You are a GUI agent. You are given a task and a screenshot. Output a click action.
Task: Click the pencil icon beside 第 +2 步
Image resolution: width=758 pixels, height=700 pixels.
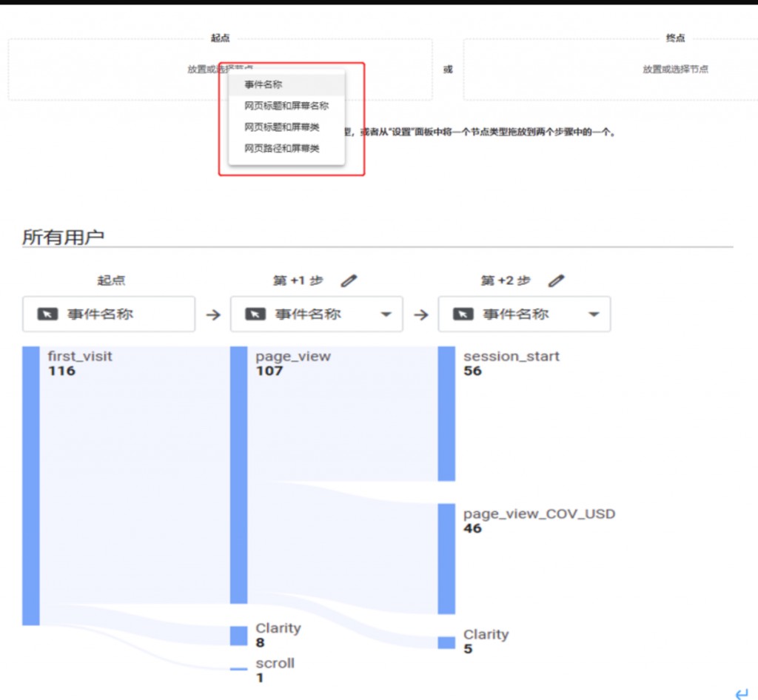click(557, 281)
